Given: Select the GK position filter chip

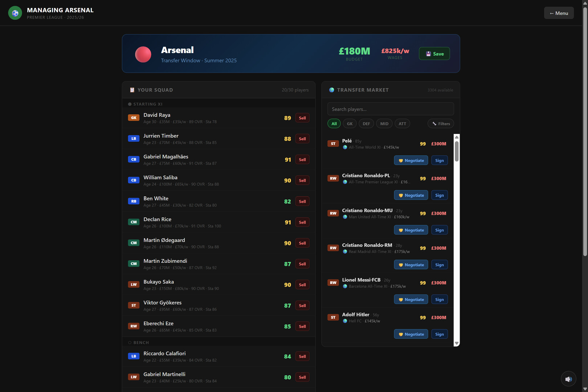Looking at the screenshot, I should click(350, 124).
